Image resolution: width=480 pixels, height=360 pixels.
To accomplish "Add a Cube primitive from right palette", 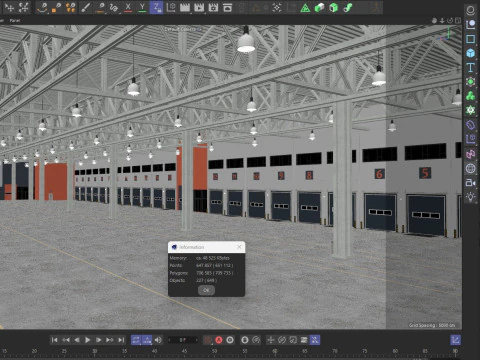I will click(470, 53).
